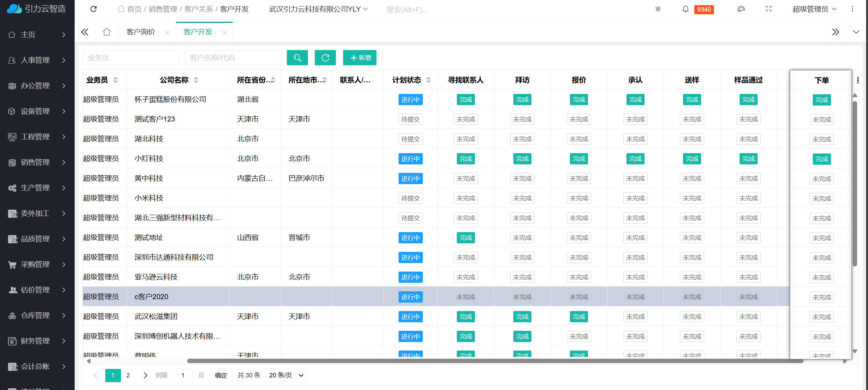
Task: Open the theme palette settings
Action: 741,9
